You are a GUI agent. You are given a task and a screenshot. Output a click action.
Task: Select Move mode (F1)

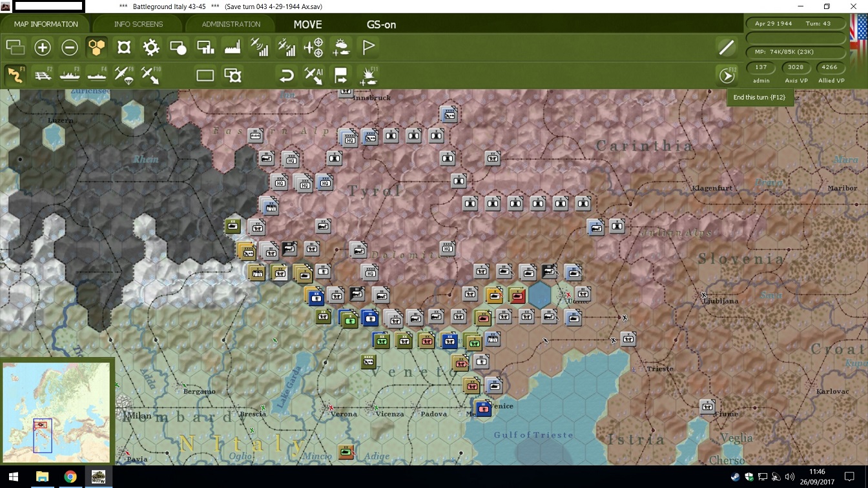pyautogui.click(x=15, y=75)
